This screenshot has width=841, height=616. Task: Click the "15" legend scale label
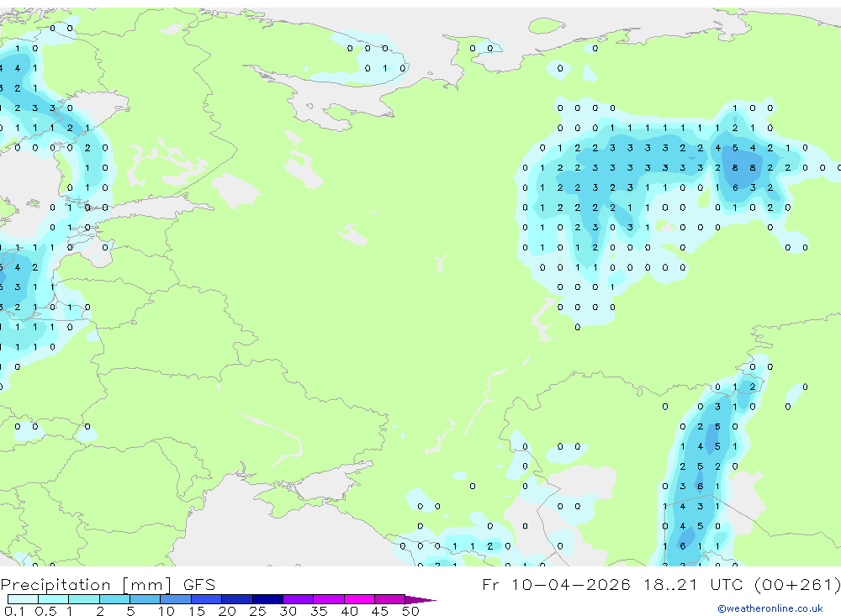coord(197,611)
